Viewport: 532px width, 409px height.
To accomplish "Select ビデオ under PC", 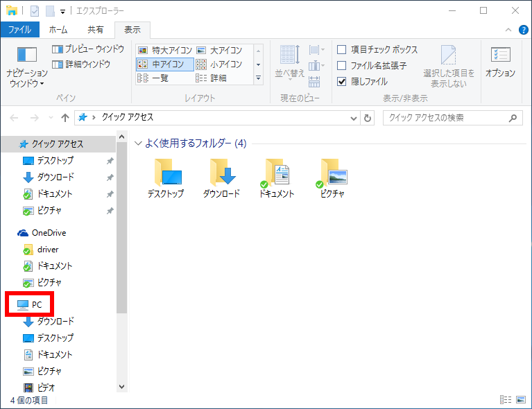I will click(x=40, y=388).
